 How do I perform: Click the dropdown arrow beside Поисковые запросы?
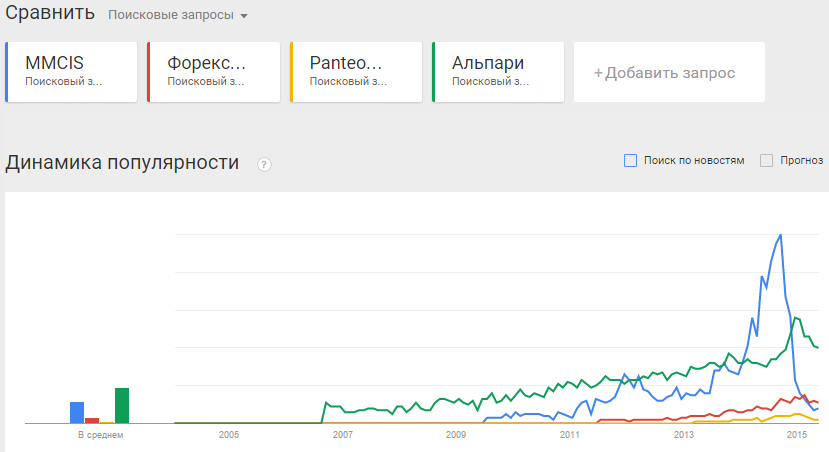(x=243, y=17)
